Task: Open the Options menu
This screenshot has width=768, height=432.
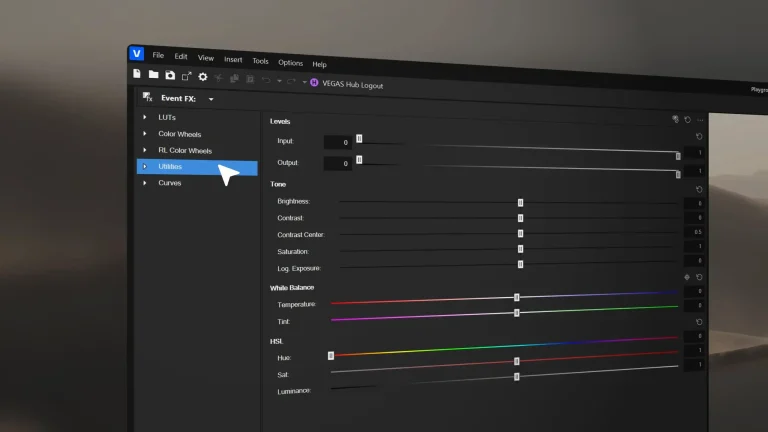Action: click(x=290, y=63)
